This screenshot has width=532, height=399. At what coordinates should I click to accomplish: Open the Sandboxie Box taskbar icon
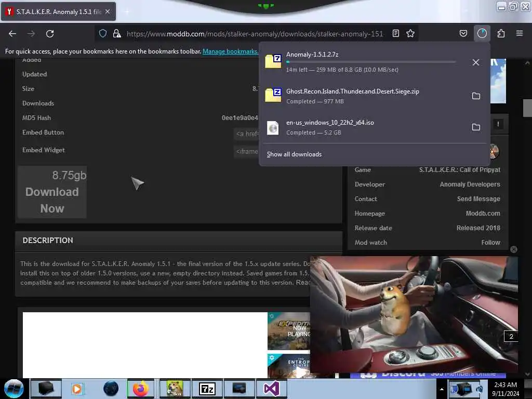point(175,389)
